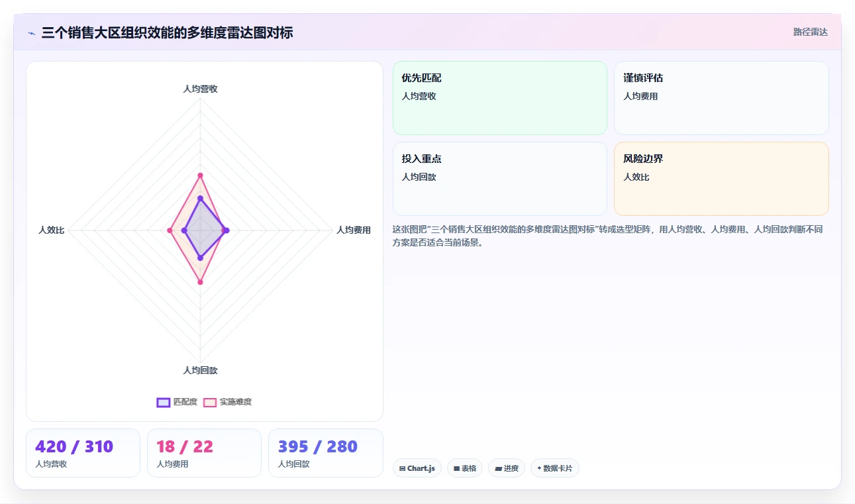Click the 18 / 22 stat value
Image resolution: width=855 pixels, height=504 pixels.
tap(185, 446)
